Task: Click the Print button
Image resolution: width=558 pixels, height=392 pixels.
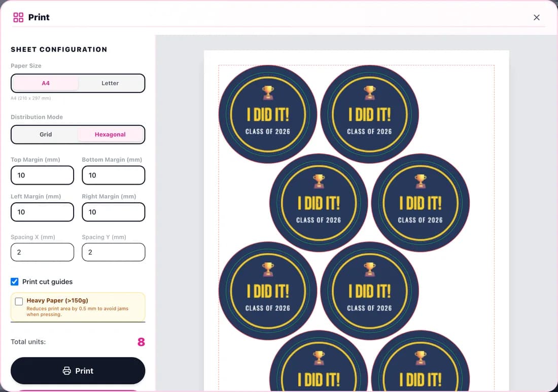Action: [x=78, y=371]
